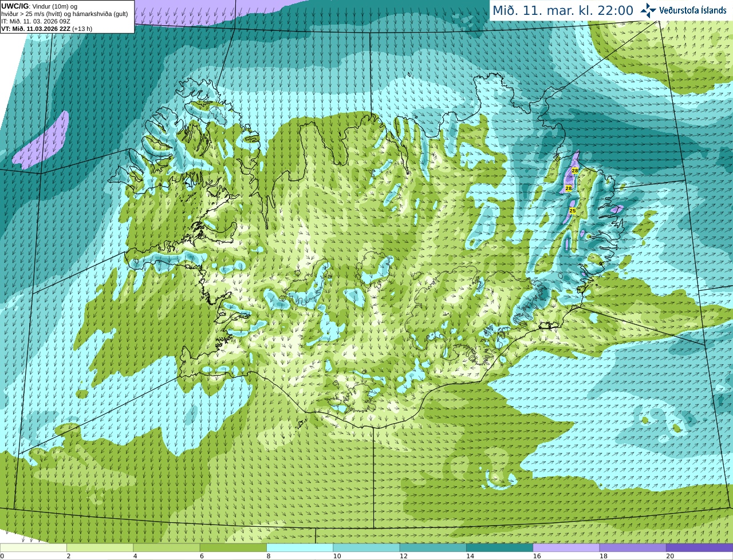Select the 6–8 m/s olive green swatch
The width and height of the screenshot is (733, 560).
click(233, 547)
